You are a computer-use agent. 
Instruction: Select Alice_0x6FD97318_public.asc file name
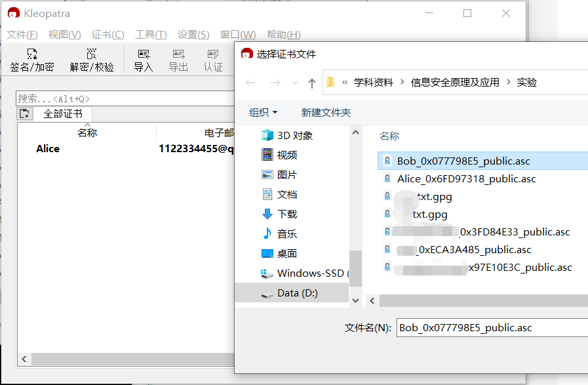pos(467,178)
